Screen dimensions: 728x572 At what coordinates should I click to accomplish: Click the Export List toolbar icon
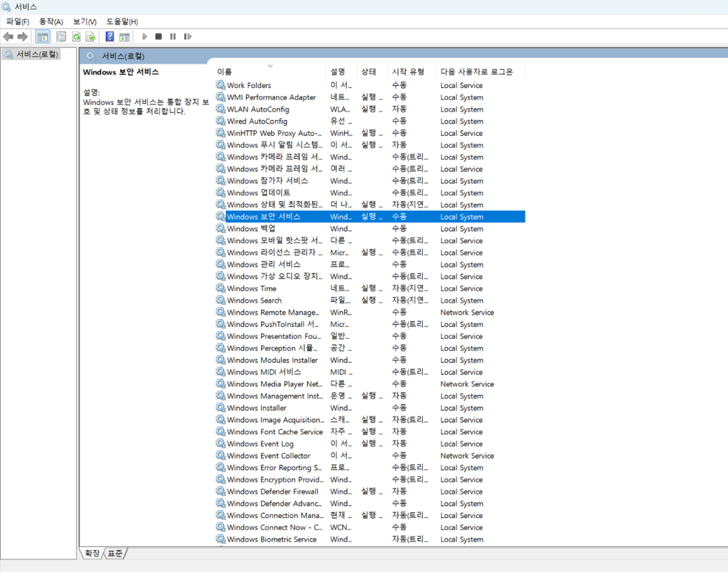coord(90,37)
